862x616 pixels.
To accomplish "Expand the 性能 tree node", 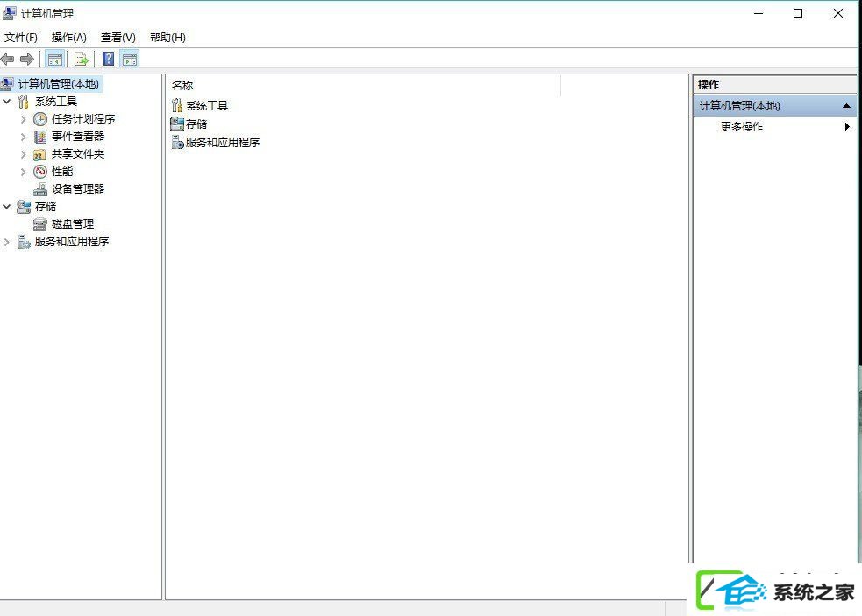I will [x=23, y=172].
